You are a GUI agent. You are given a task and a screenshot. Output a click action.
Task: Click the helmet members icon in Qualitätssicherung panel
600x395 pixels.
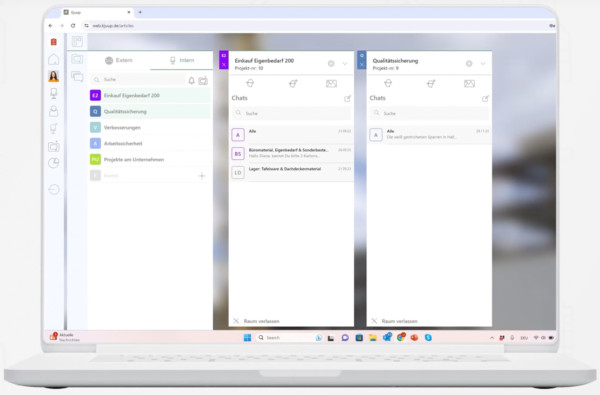[388, 83]
